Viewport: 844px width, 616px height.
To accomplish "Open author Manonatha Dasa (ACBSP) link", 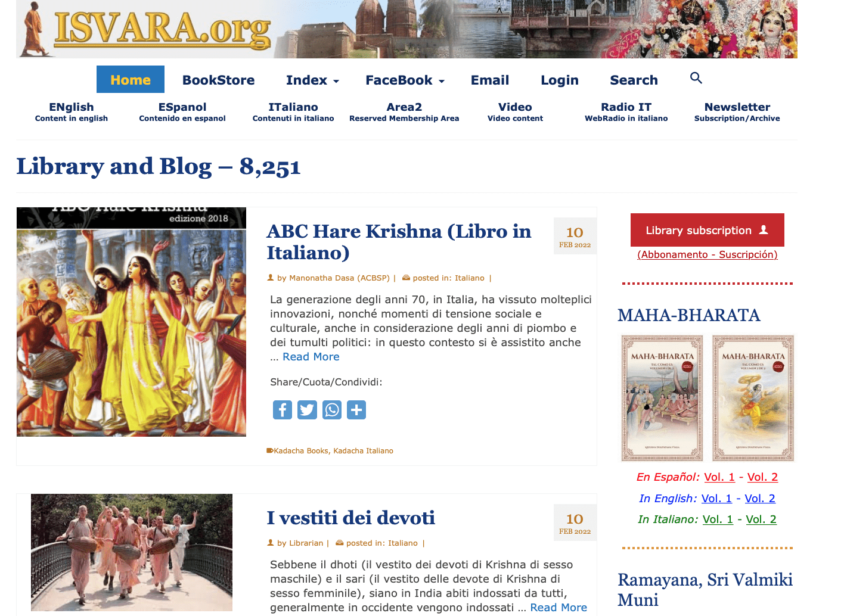I will tap(339, 278).
